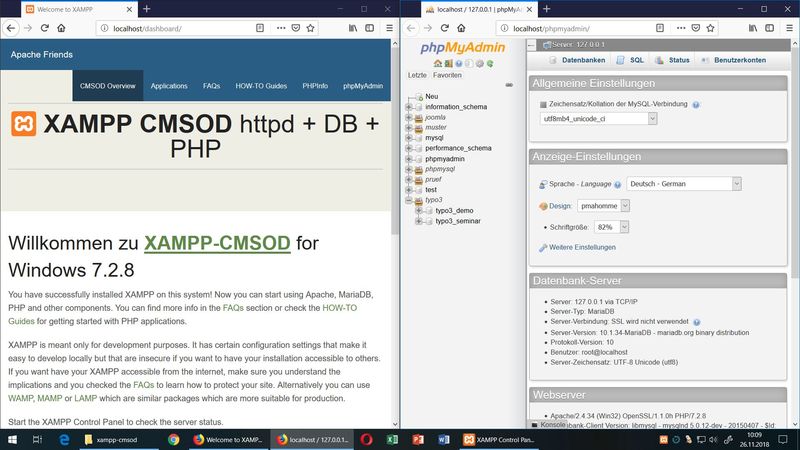
Task: Expand the joomla database node
Action: [409, 117]
